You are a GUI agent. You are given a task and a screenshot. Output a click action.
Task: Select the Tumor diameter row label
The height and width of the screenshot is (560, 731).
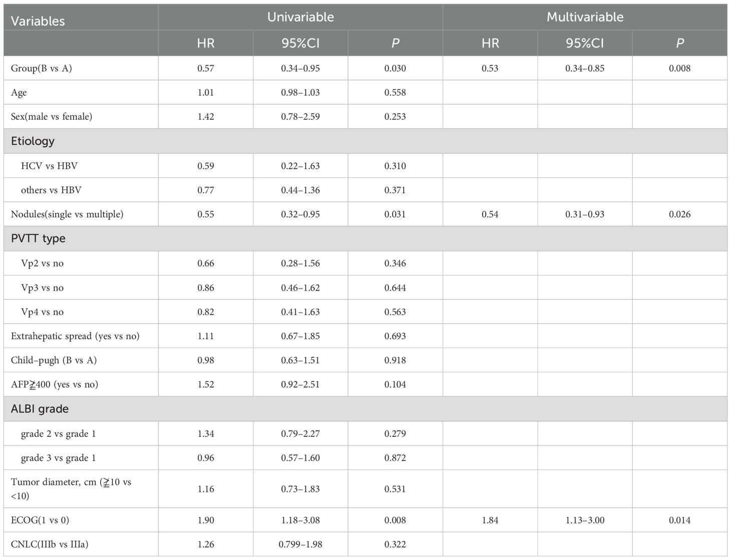tap(71, 488)
